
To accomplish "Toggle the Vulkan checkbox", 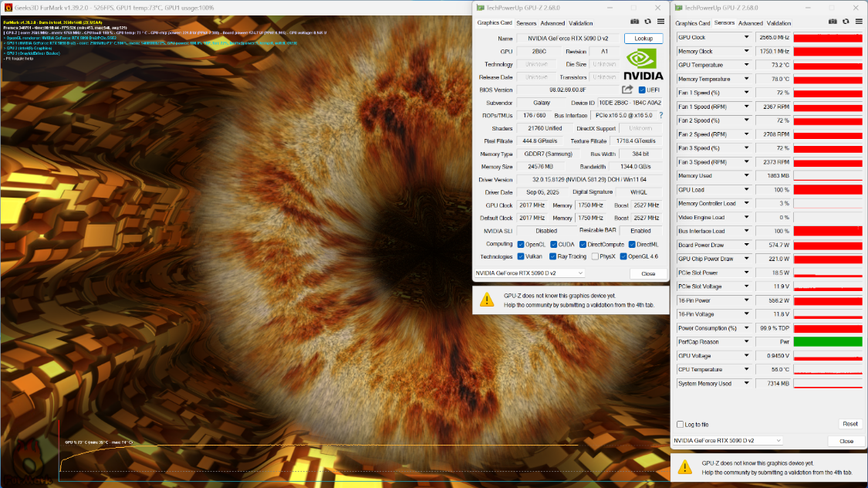I will pyautogui.click(x=521, y=256).
